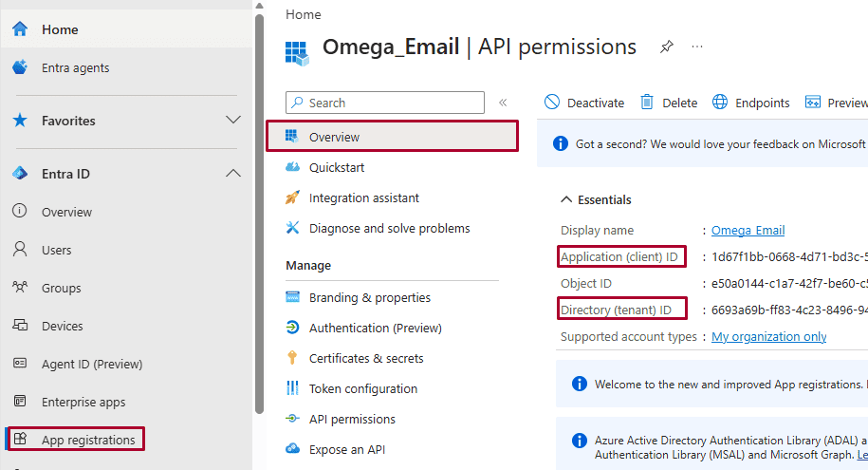Collapse the Entra ID section chevron
868x470 pixels.
(x=233, y=173)
